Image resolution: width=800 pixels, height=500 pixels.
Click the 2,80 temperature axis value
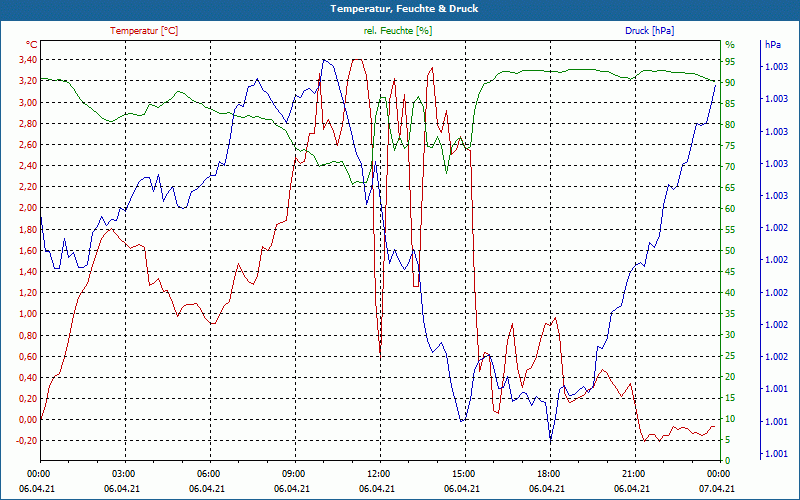(x=28, y=123)
